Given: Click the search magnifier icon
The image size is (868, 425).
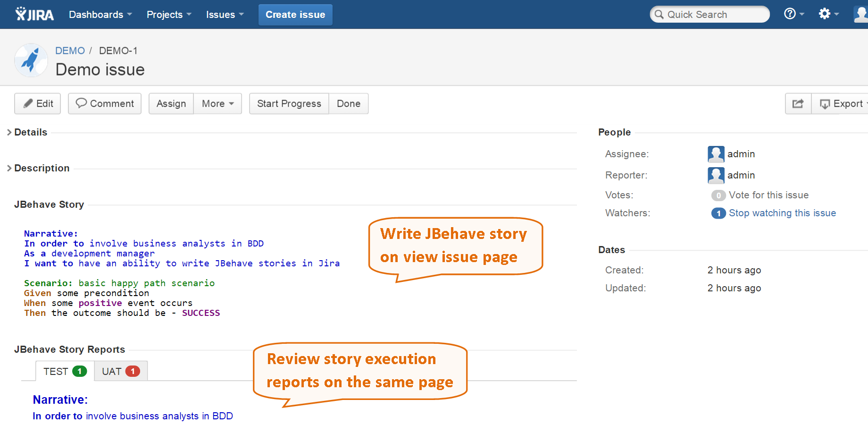Looking at the screenshot, I should pyautogui.click(x=659, y=14).
